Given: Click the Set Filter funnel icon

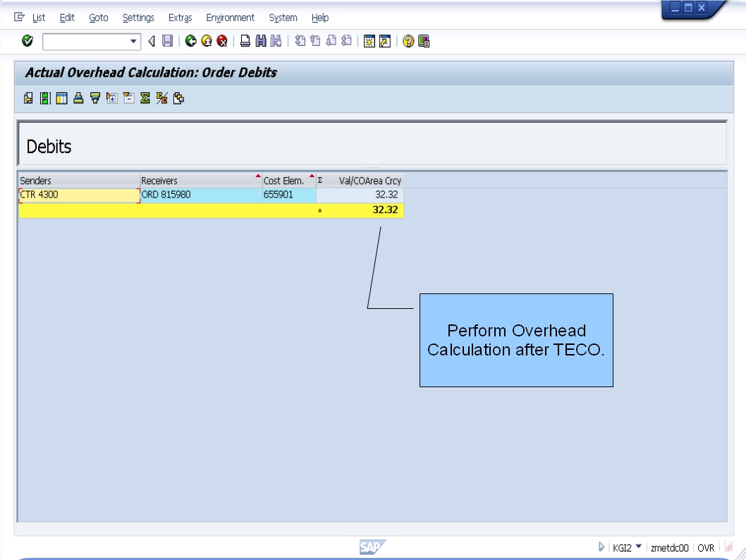Looking at the screenshot, I should (95, 99).
